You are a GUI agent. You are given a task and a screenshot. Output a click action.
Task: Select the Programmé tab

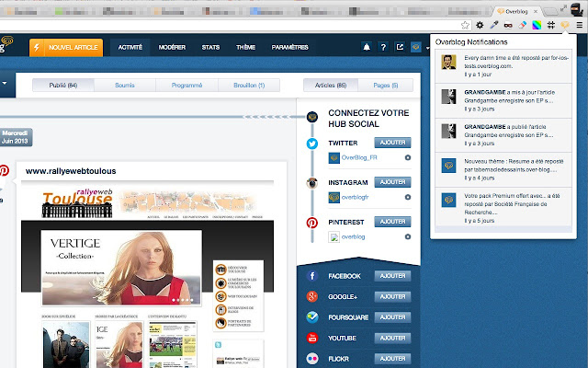[187, 86]
